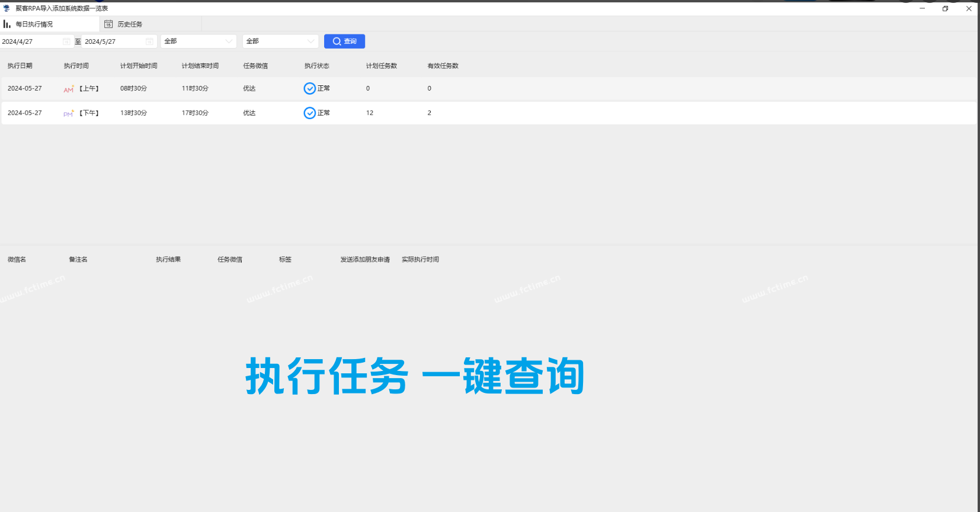Click the 计划任务数 column header
Image resolution: width=980 pixels, height=512 pixels.
pyautogui.click(x=382, y=66)
